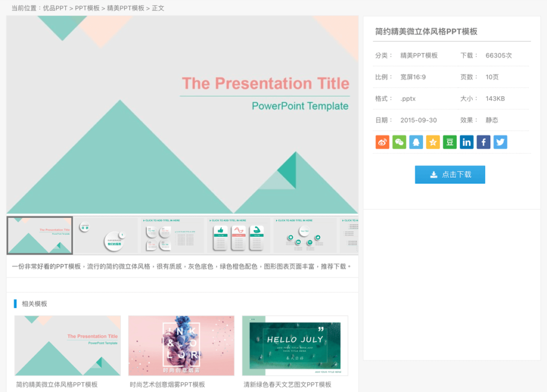Click the 相关模板 section heading
547x392 pixels.
tap(34, 304)
